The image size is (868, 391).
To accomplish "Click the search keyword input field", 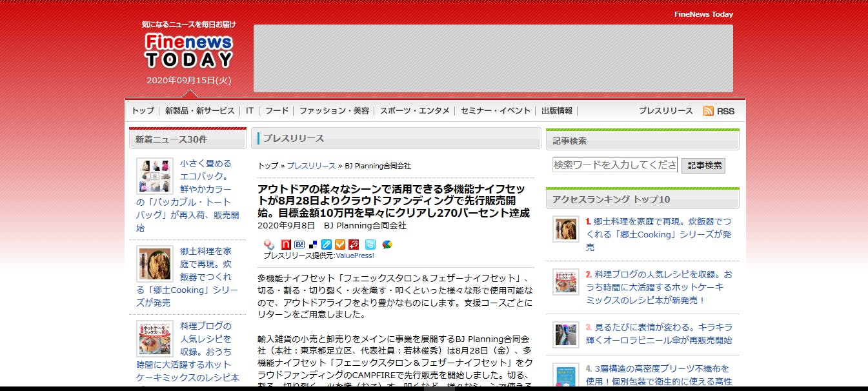I will point(614,165).
